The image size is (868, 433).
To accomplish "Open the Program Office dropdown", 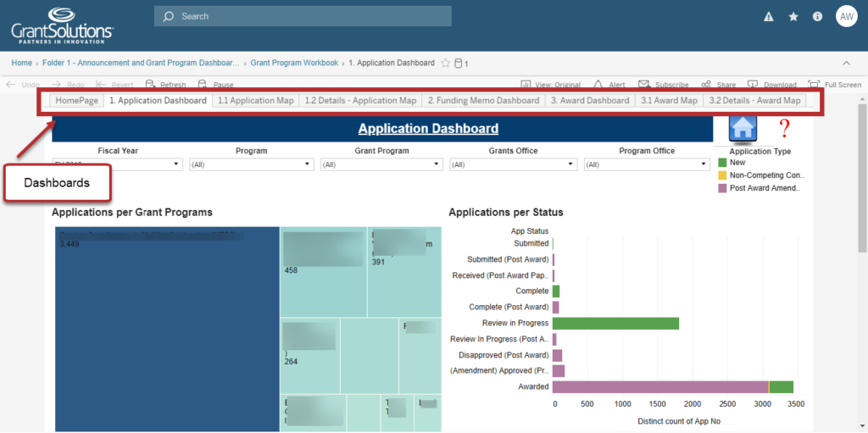I will pos(647,164).
